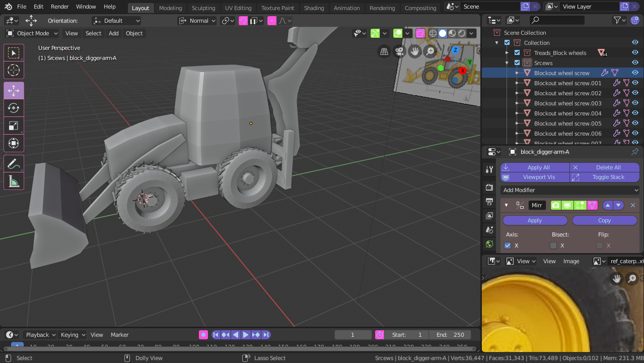Open the viewport shading options dropdown

(x=472, y=33)
